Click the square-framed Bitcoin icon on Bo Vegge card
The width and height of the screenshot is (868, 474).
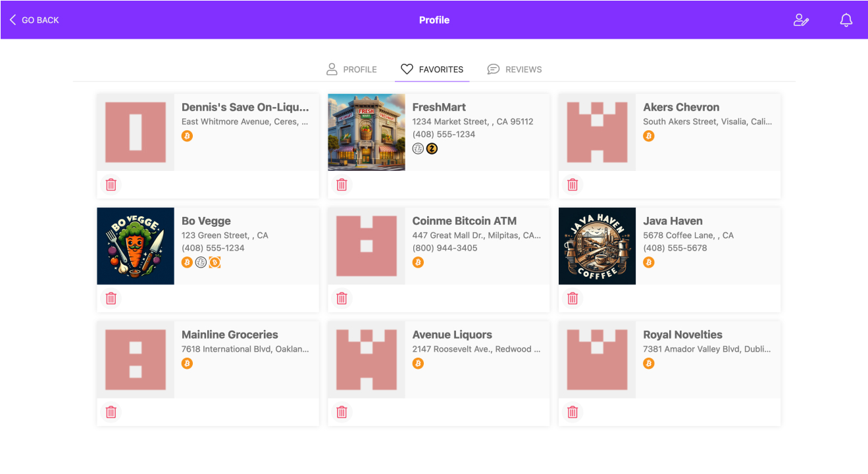tap(215, 262)
